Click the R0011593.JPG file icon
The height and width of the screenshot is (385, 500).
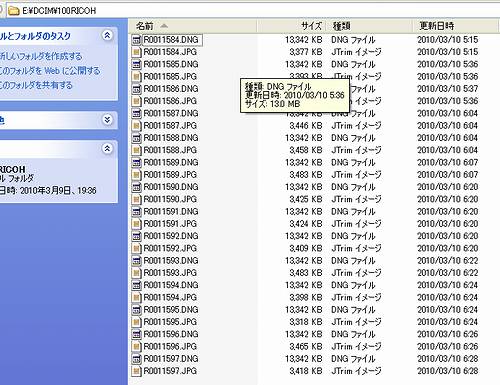136,273
